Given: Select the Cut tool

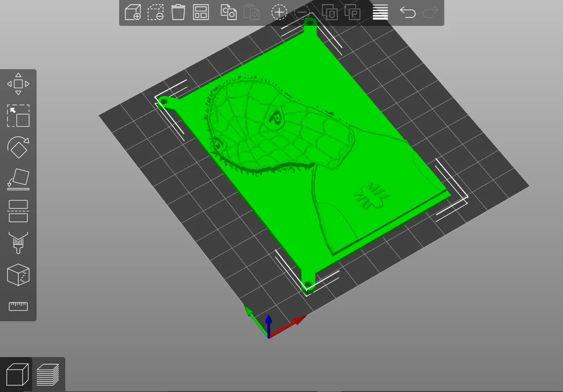Looking at the screenshot, I should click(x=18, y=211).
